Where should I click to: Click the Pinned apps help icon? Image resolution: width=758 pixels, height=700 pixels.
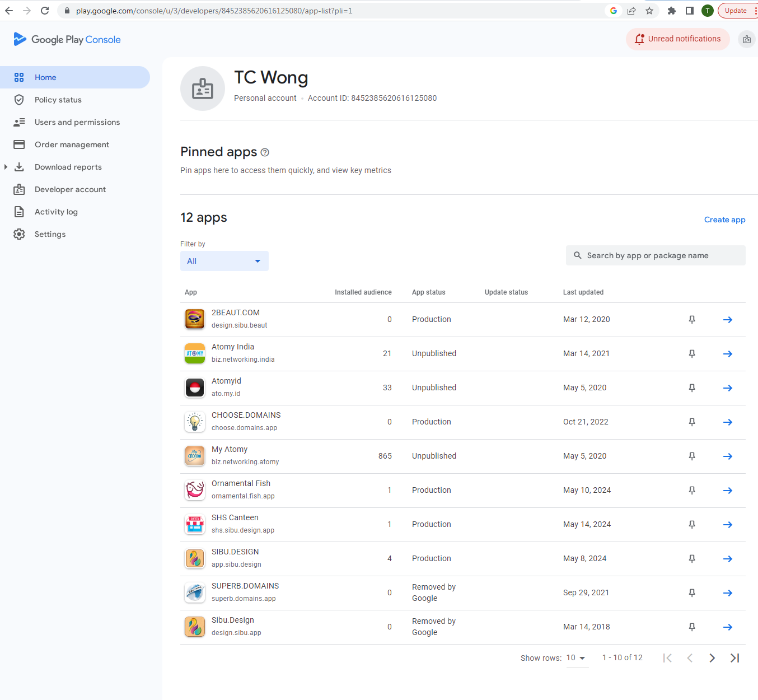[265, 152]
